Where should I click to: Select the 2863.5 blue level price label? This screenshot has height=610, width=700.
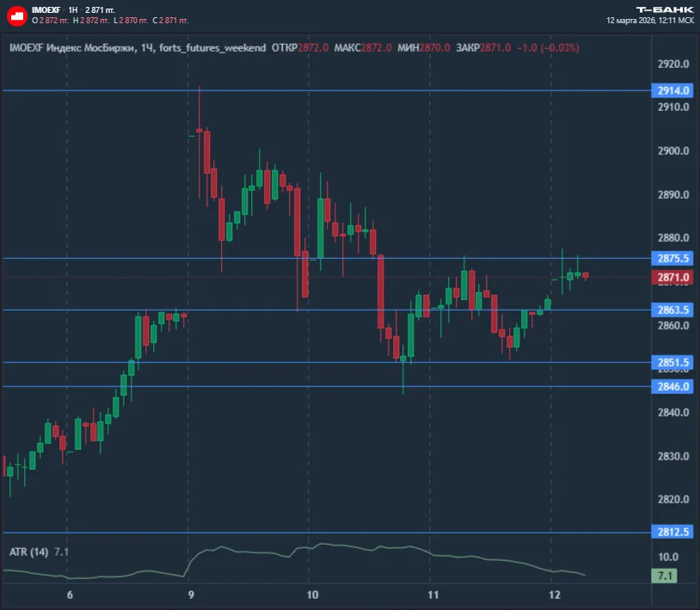tap(672, 310)
